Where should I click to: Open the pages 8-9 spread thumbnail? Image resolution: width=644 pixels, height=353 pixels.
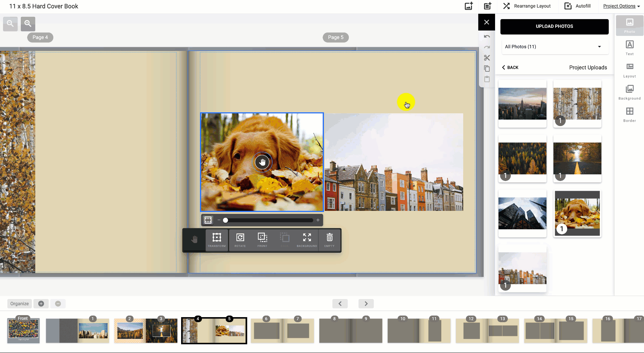tap(351, 331)
